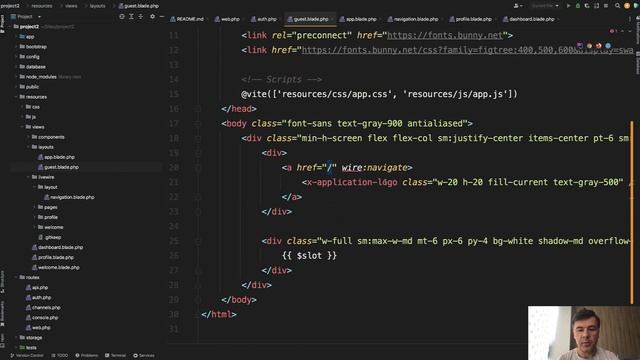640x360 pixels.
Task: Open the run configuration dropdown
Action: (545, 6)
